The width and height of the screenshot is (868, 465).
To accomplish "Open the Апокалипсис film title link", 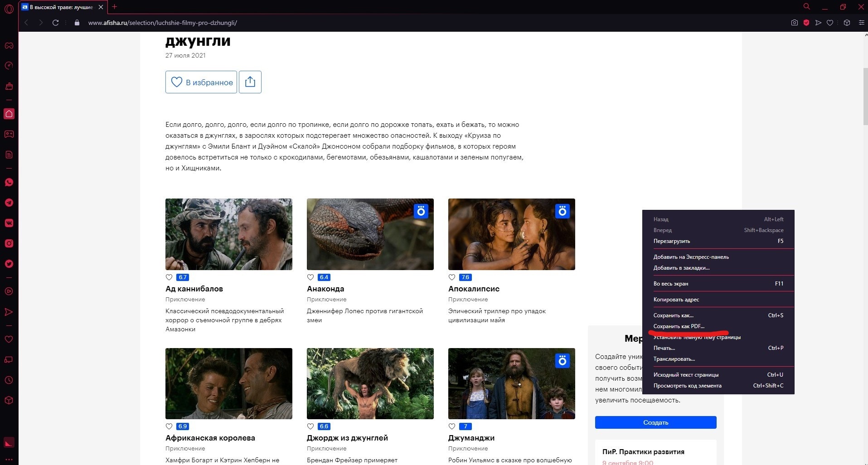I will pos(474,289).
